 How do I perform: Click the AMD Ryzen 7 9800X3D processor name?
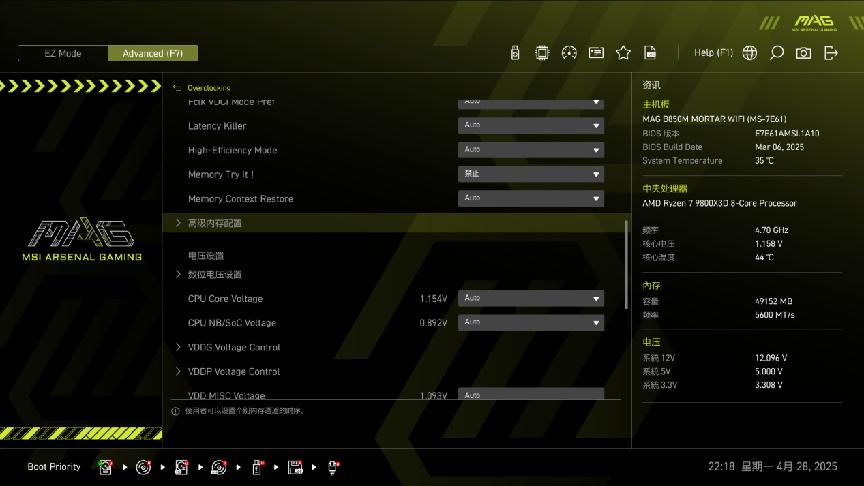tap(719, 203)
